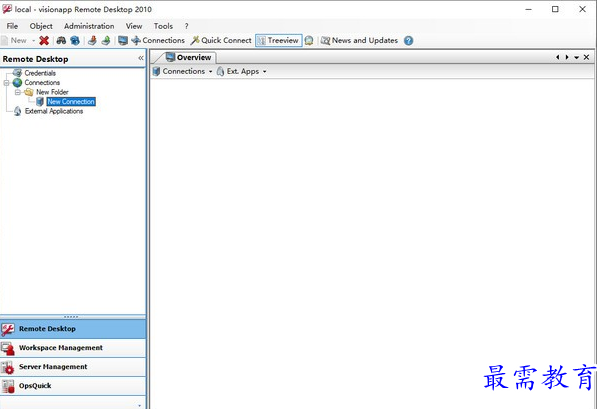Click the monitor icon on the Overview tab
The height and width of the screenshot is (409, 605).
point(170,57)
